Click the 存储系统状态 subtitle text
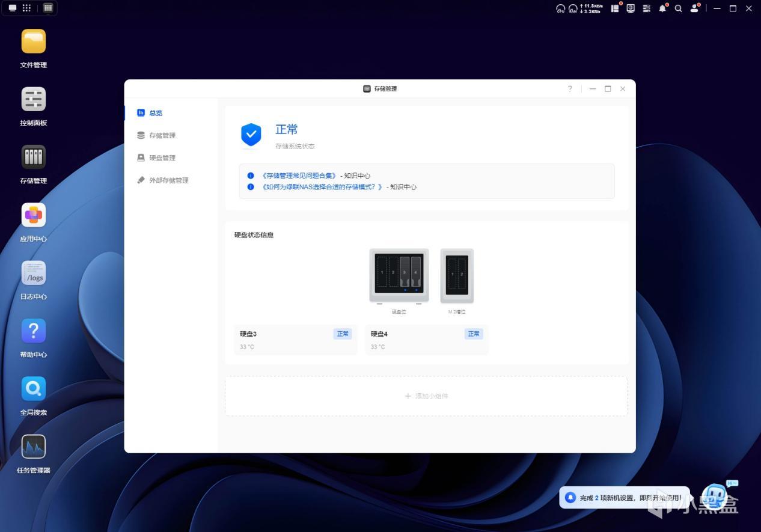This screenshot has height=532, width=761. coord(295,146)
